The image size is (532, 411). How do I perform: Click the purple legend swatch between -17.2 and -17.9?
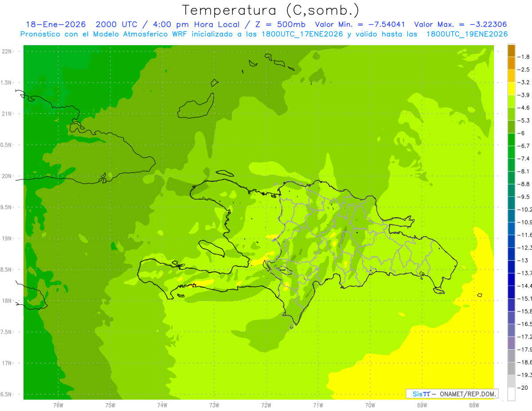(511, 343)
